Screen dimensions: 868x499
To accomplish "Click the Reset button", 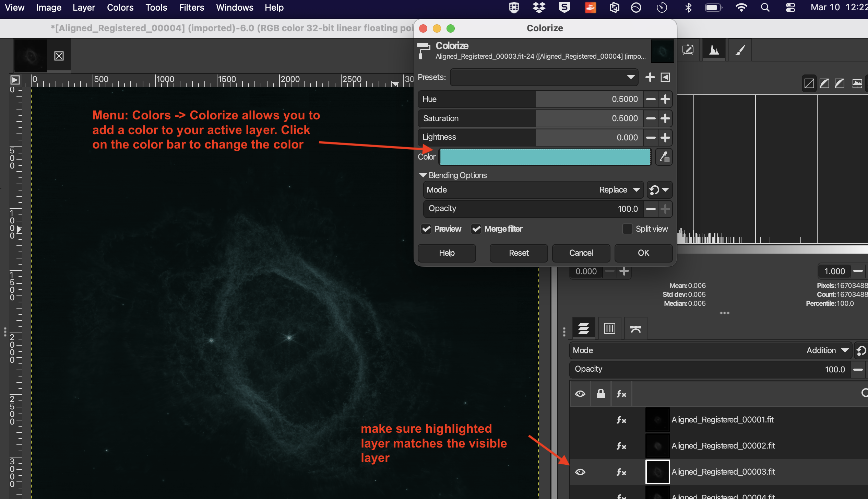I will (x=519, y=253).
